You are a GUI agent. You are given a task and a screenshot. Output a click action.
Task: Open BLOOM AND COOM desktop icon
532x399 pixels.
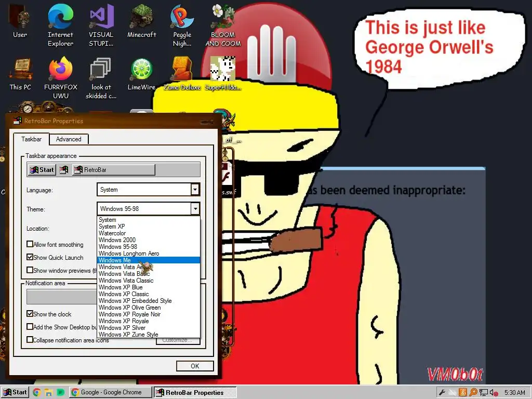click(x=223, y=25)
